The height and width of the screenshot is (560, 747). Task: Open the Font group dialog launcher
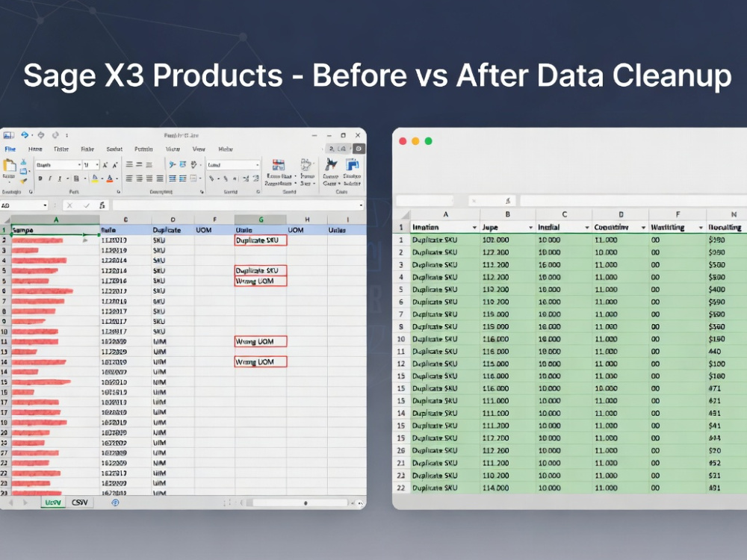coord(119,192)
